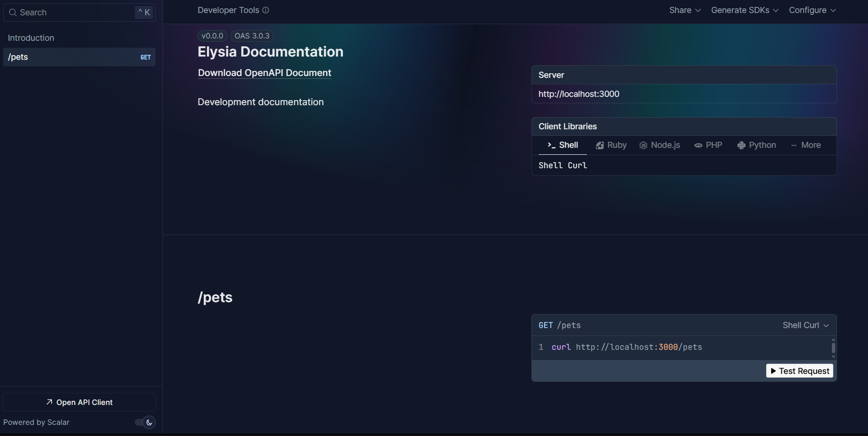
Task: Expand the Configure menu
Action: [812, 10]
